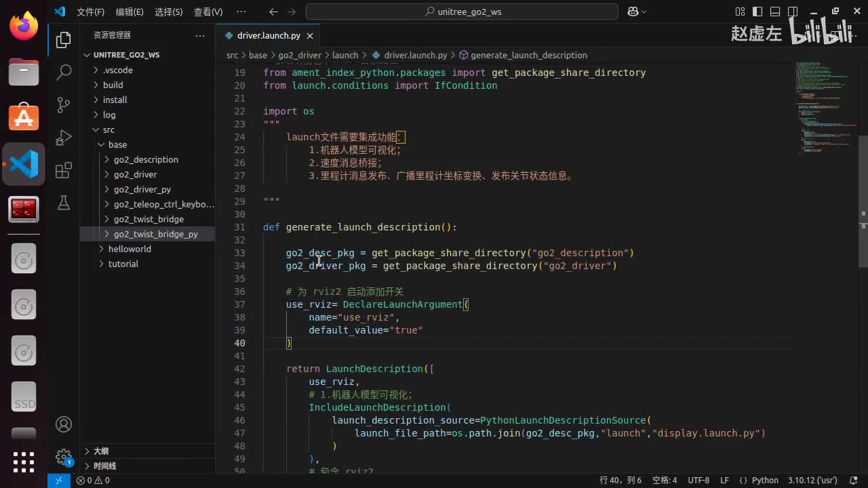Select the driver.launch.py editor tab
Screen dimensions: 868x488
click(x=268, y=35)
